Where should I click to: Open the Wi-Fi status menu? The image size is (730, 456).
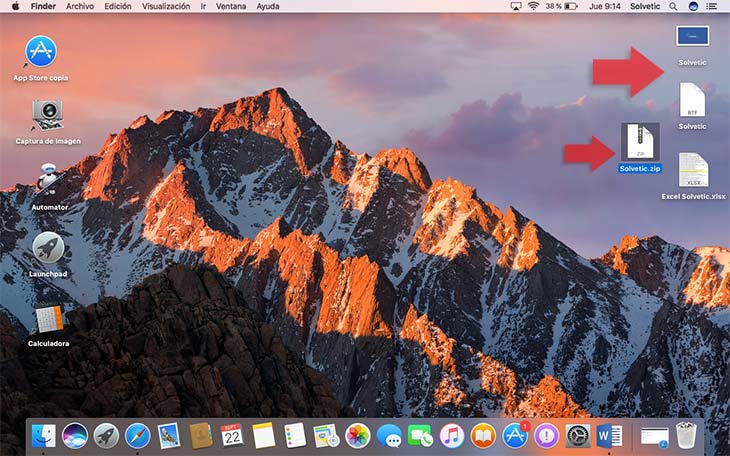coord(534,6)
